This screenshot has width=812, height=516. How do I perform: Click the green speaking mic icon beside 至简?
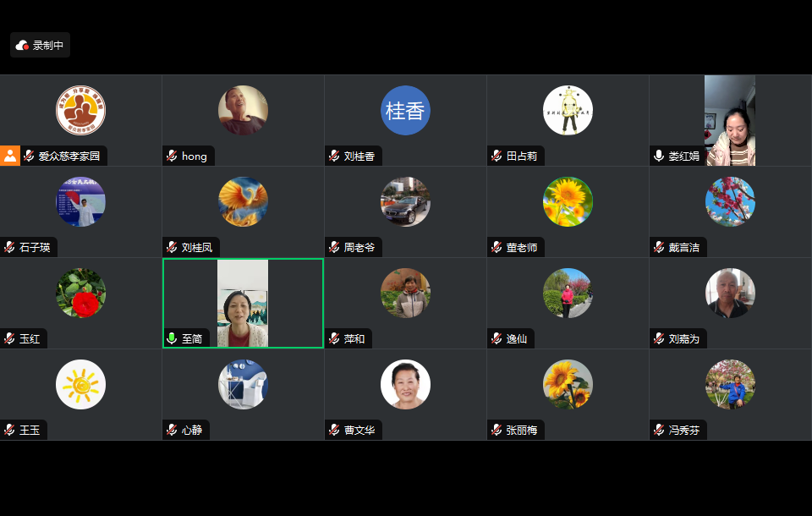pos(172,339)
